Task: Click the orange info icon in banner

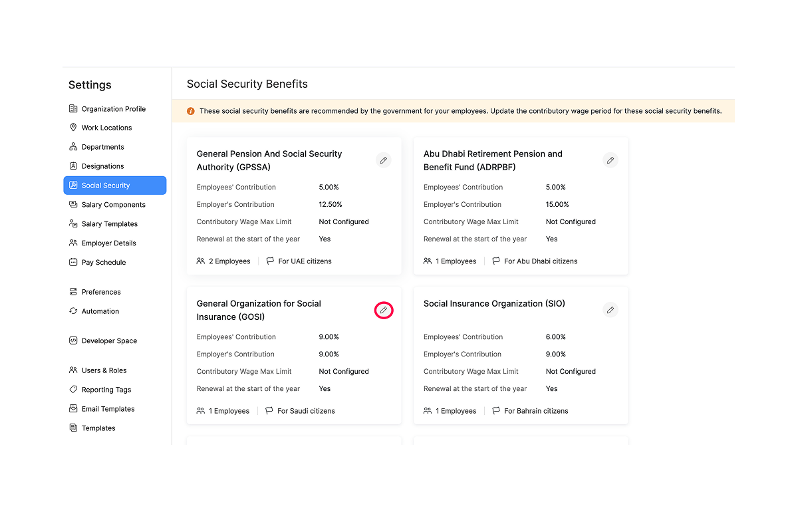Action: point(191,111)
